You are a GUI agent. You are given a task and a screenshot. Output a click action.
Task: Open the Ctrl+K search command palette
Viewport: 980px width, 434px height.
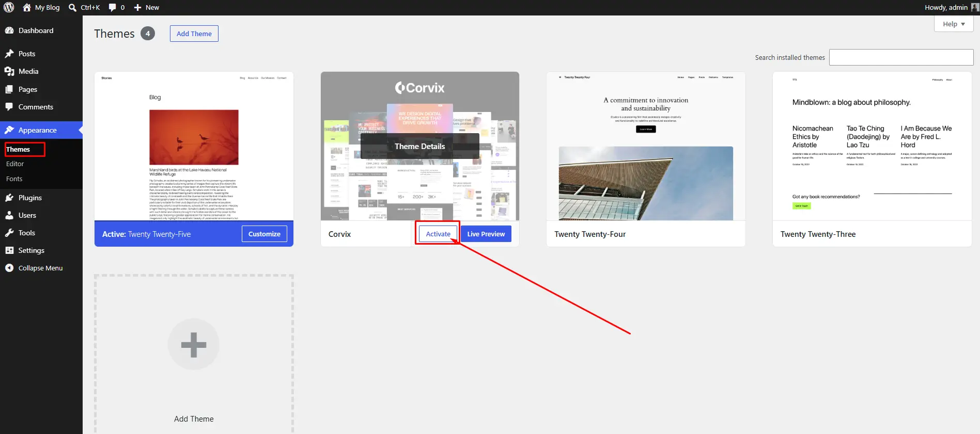coord(84,7)
